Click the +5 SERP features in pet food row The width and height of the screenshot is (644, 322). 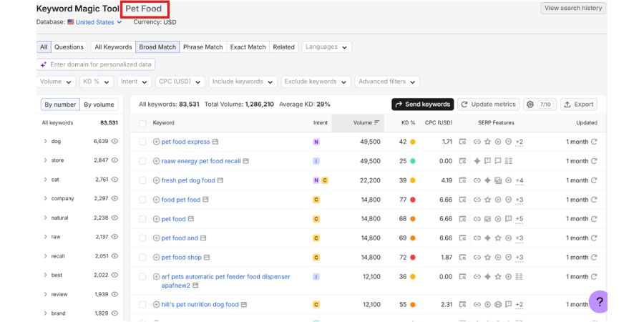pos(519,219)
